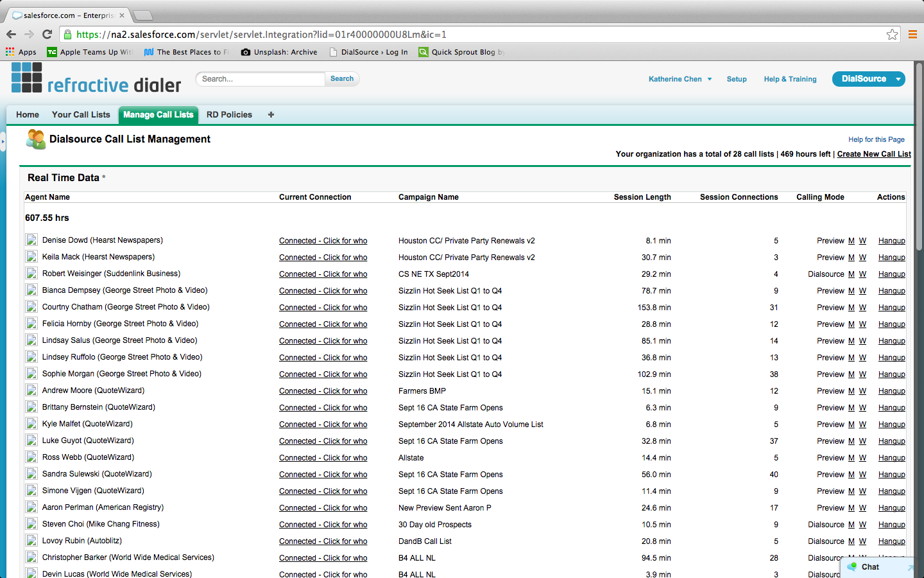Click inside the Search text field
924x578 pixels.
pyautogui.click(x=261, y=79)
